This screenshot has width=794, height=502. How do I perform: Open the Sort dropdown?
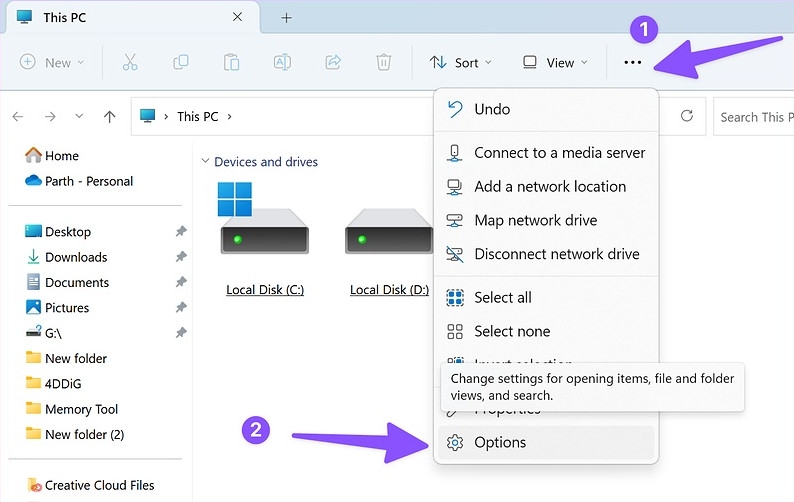click(460, 62)
